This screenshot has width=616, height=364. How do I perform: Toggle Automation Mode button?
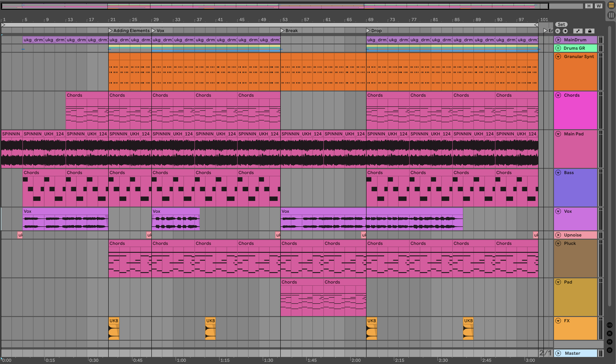578,31
